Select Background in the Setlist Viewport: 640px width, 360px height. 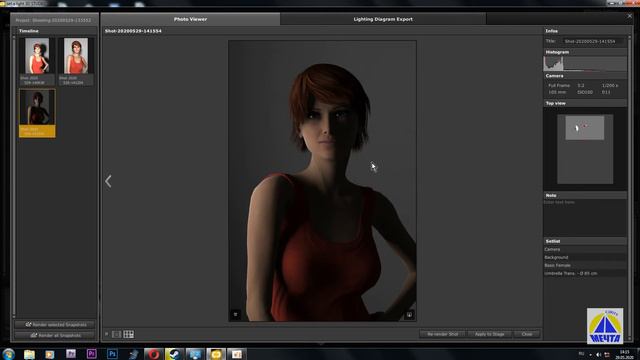(x=584, y=257)
